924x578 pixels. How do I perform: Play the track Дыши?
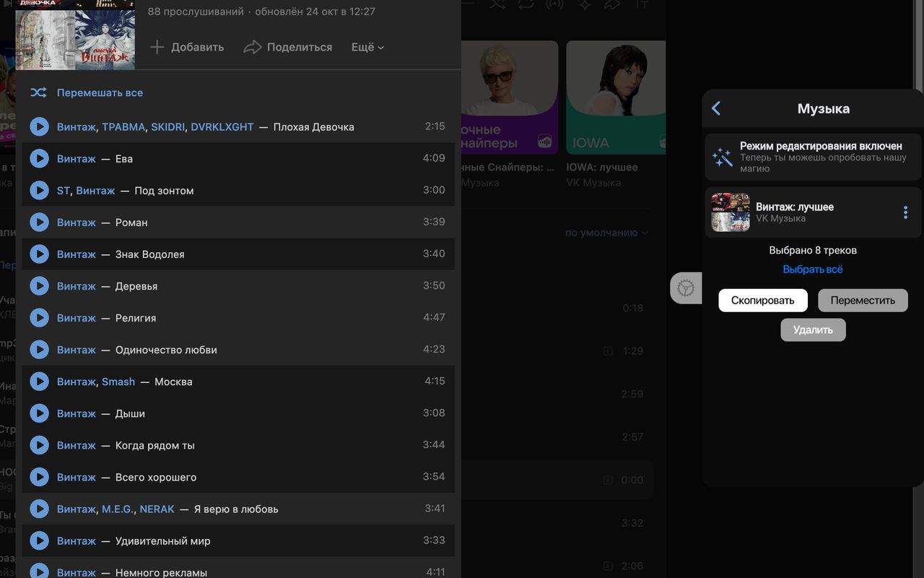[x=39, y=413]
